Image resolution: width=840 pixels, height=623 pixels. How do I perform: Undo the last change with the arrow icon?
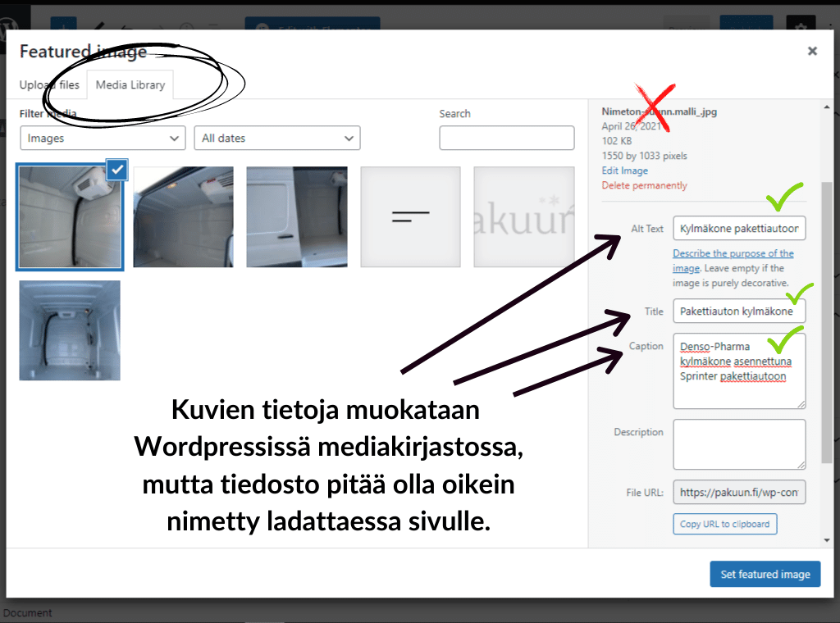128,25
